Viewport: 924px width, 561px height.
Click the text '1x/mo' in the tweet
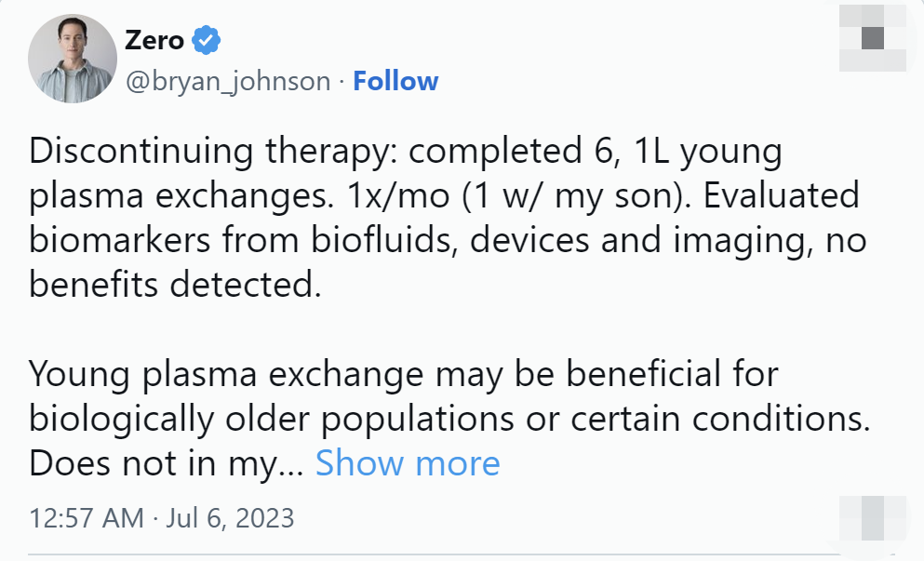point(399,195)
